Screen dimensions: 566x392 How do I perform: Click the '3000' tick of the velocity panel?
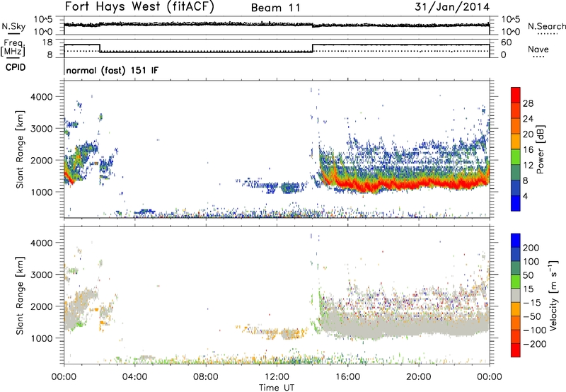point(42,275)
